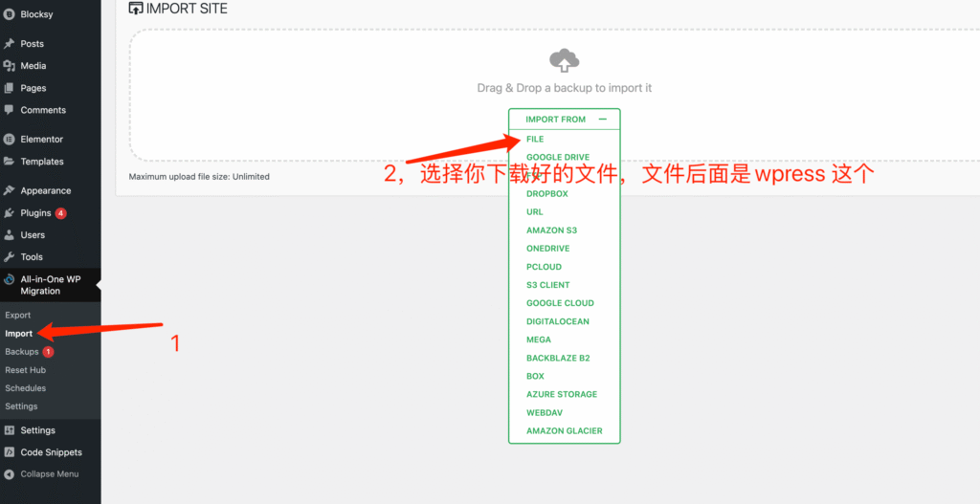Click the Backups count badge
The height and width of the screenshot is (504, 980).
click(x=48, y=352)
